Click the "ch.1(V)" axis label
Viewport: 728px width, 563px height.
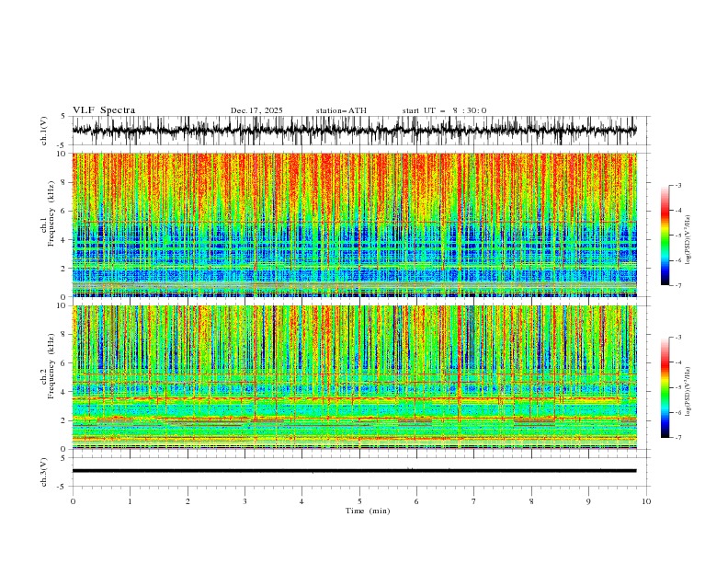tap(44, 131)
